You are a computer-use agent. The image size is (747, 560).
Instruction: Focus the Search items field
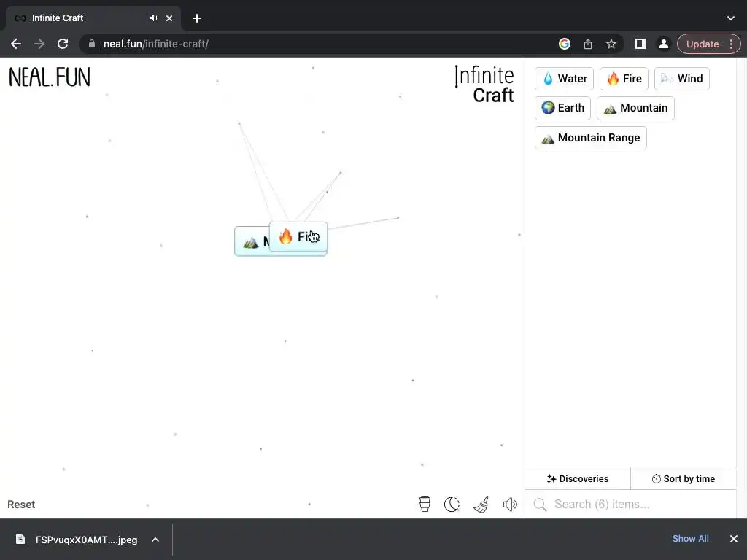point(631,505)
